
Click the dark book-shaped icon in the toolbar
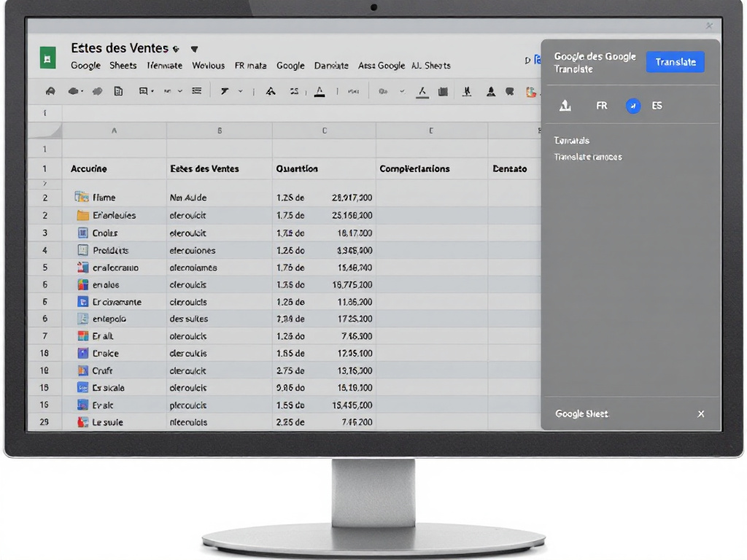(x=443, y=91)
